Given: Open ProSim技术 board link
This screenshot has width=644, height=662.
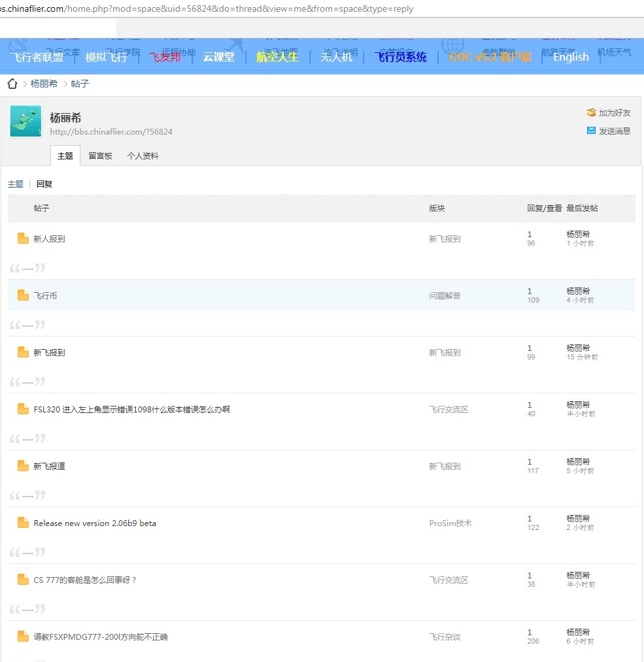Looking at the screenshot, I should click(x=450, y=523).
